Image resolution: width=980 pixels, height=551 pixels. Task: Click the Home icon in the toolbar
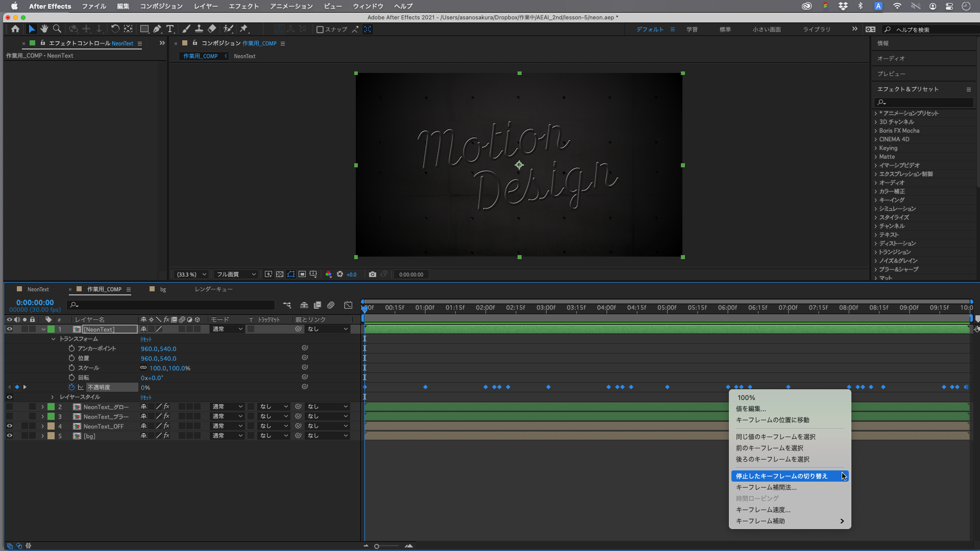tap(15, 29)
